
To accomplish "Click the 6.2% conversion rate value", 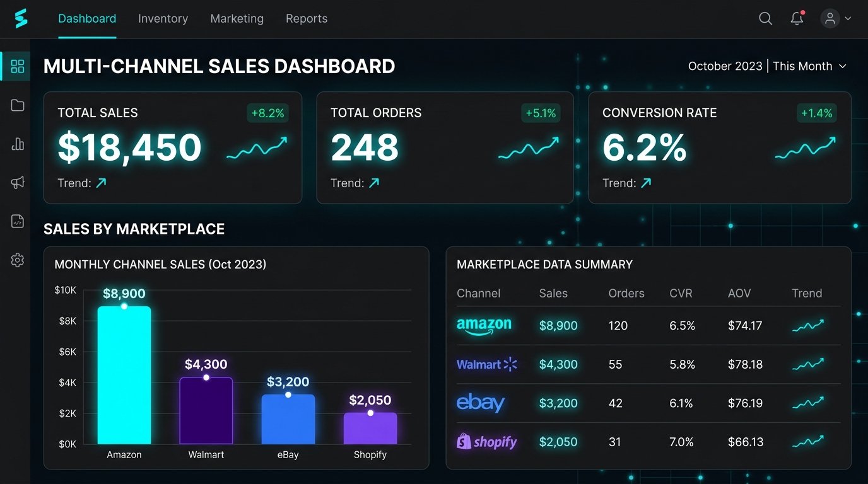I will [x=644, y=147].
